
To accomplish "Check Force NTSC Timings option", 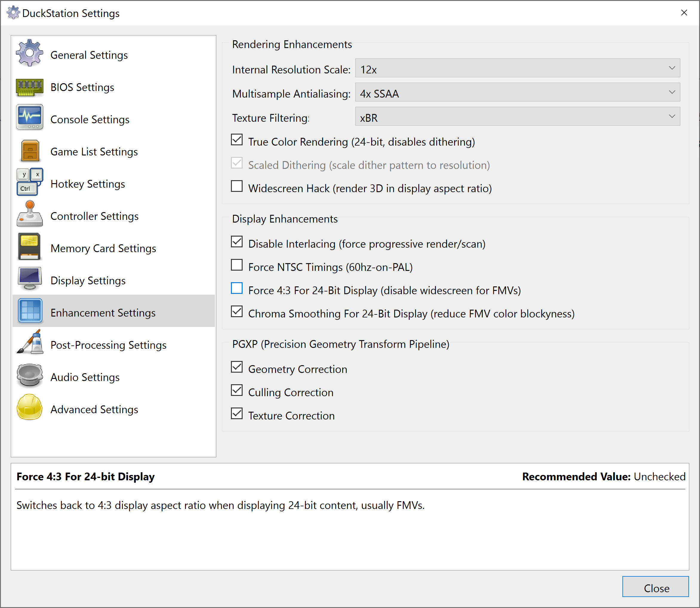I will pyautogui.click(x=237, y=265).
